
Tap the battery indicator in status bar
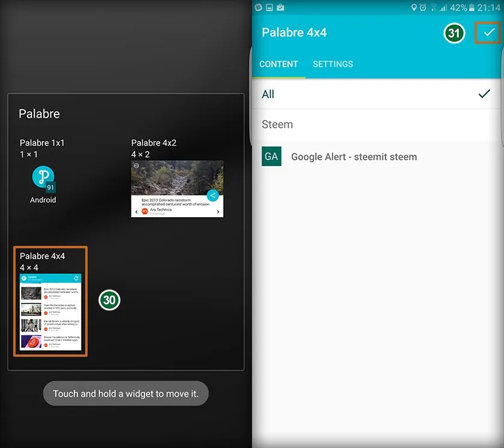[472, 7]
